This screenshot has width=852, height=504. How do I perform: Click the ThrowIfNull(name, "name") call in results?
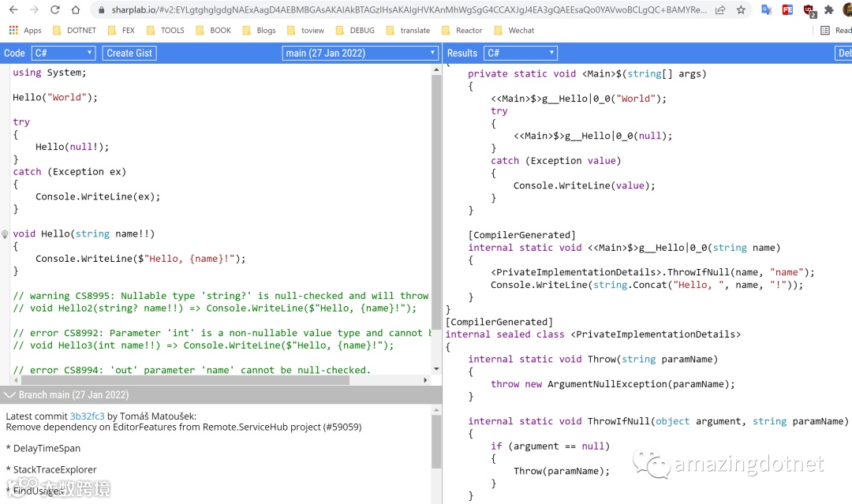[x=652, y=273]
